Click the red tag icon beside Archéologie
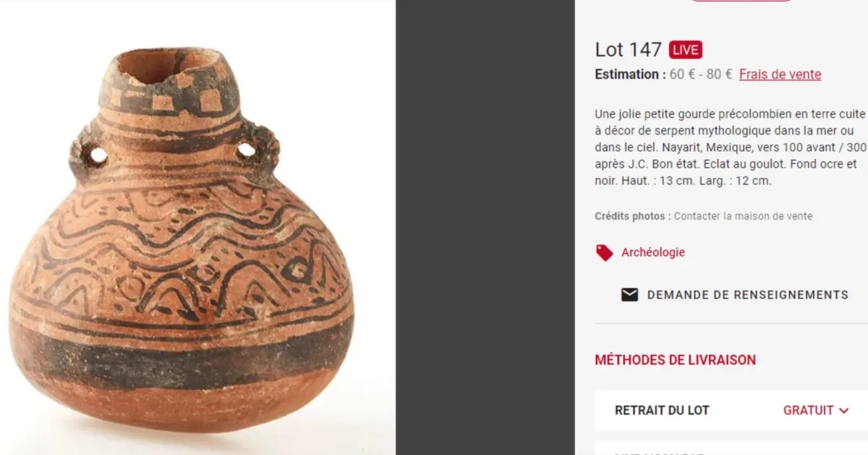 point(604,252)
